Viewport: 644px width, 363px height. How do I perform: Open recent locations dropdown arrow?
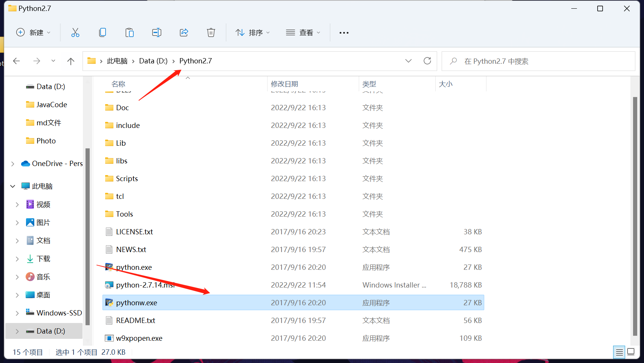click(53, 61)
